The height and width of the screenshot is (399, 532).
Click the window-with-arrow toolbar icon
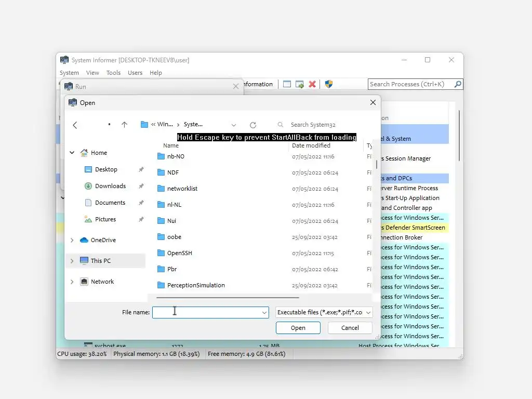tap(300, 84)
